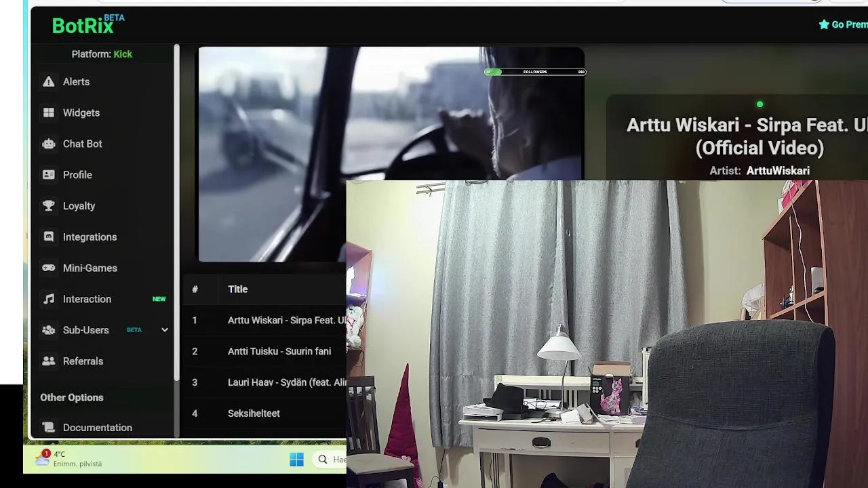Open the Integrations icon in sidebar
The image size is (868, 488).
pyautogui.click(x=49, y=237)
